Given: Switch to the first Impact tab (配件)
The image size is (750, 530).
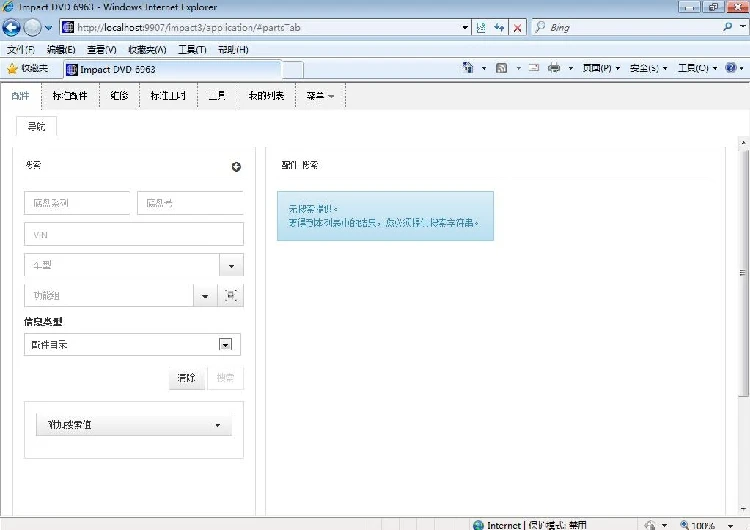Looking at the screenshot, I should click(x=21, y=96).
